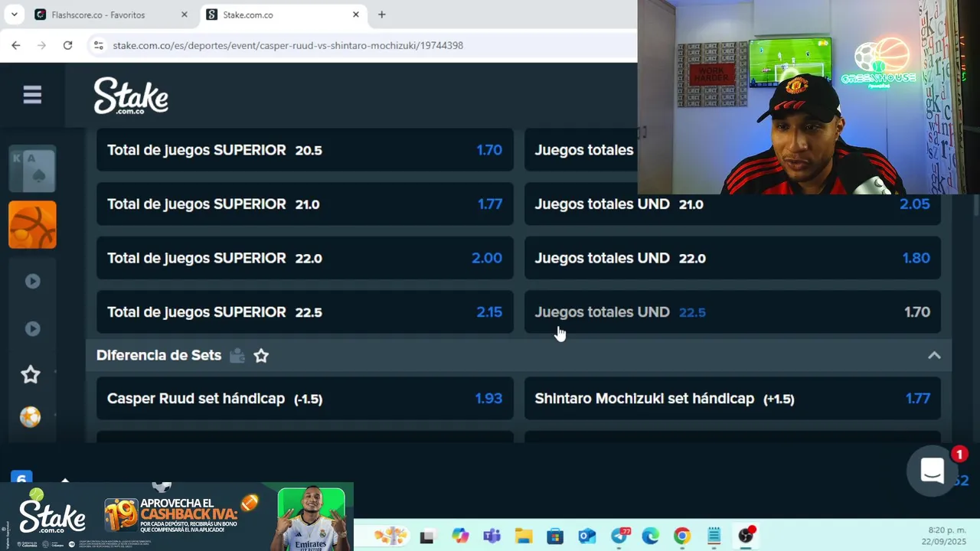Open Task View from the taskbar
Screen dimensions: 980x551
tap(426, 536)
